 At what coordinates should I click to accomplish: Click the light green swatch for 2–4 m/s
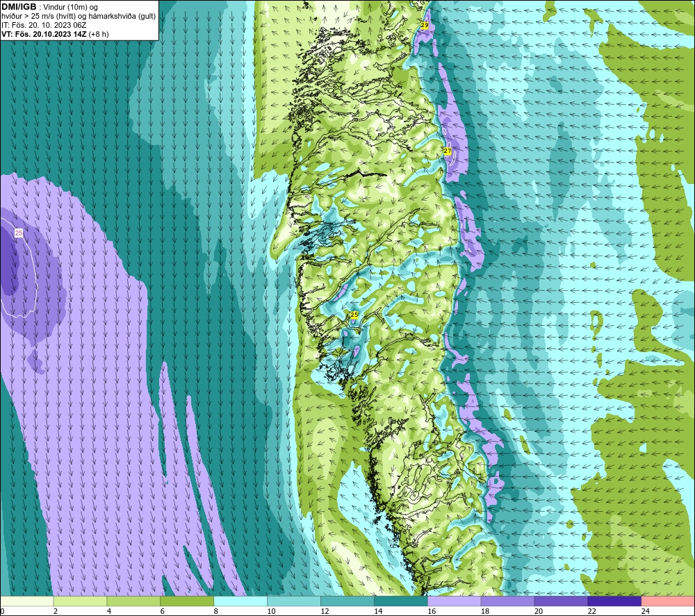point(80,601)
